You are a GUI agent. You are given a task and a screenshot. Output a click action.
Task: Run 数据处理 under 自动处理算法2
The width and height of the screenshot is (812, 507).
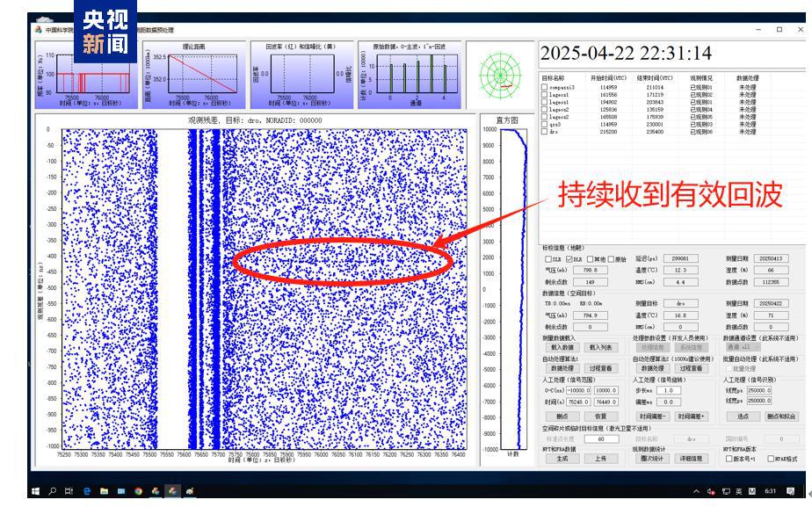[x=652, y=368]
